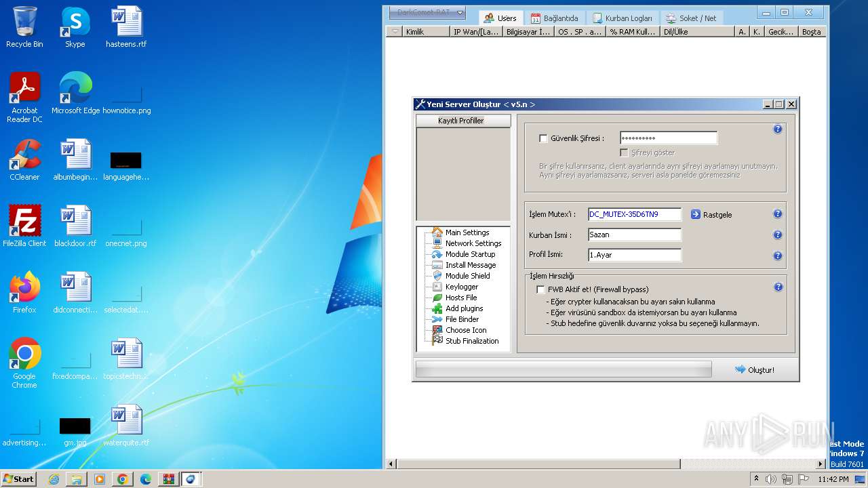Open Firefox desktop shortcut
Screen dimensions: 868x488
pyautogui.click(x=24, y=293)
